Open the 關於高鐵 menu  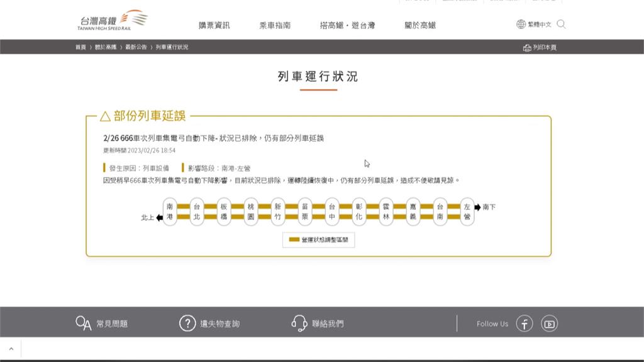click(419, 25)
